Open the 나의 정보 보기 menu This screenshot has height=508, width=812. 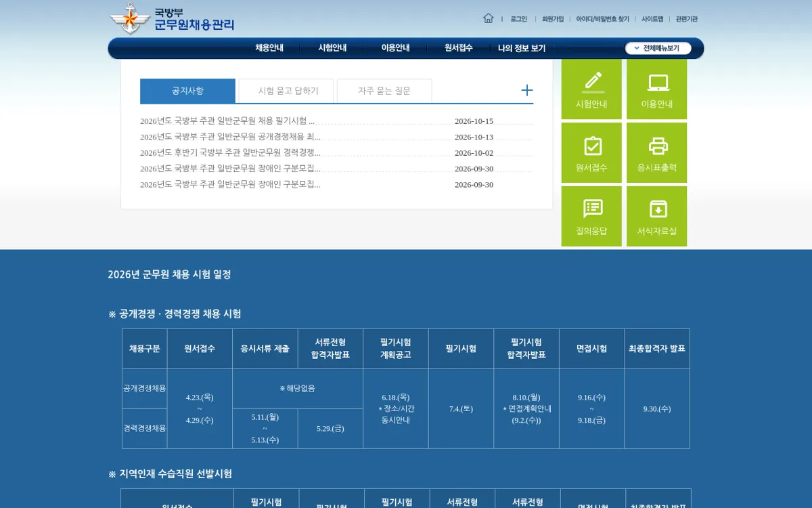click(522, 48)
